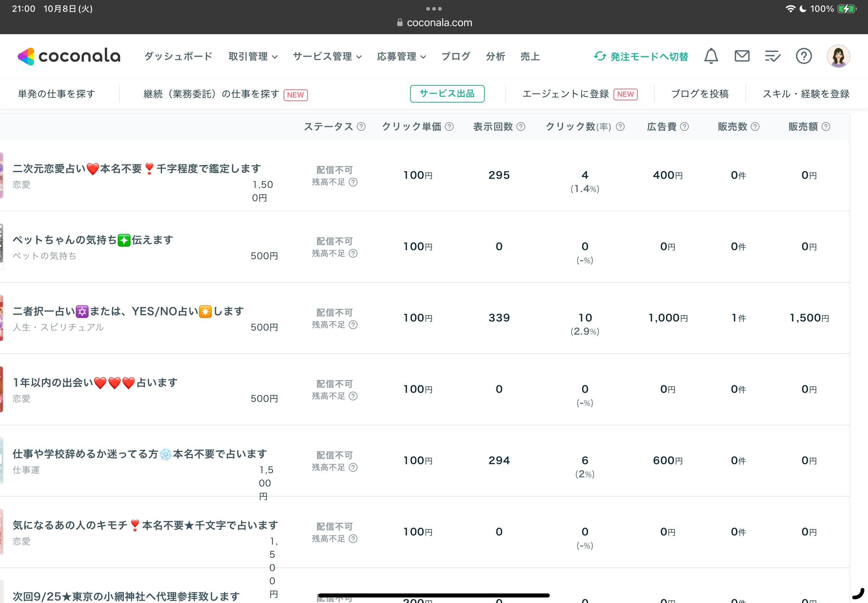
Task: Click エージェントに登録 link
Action: click(x=565, y=94)
